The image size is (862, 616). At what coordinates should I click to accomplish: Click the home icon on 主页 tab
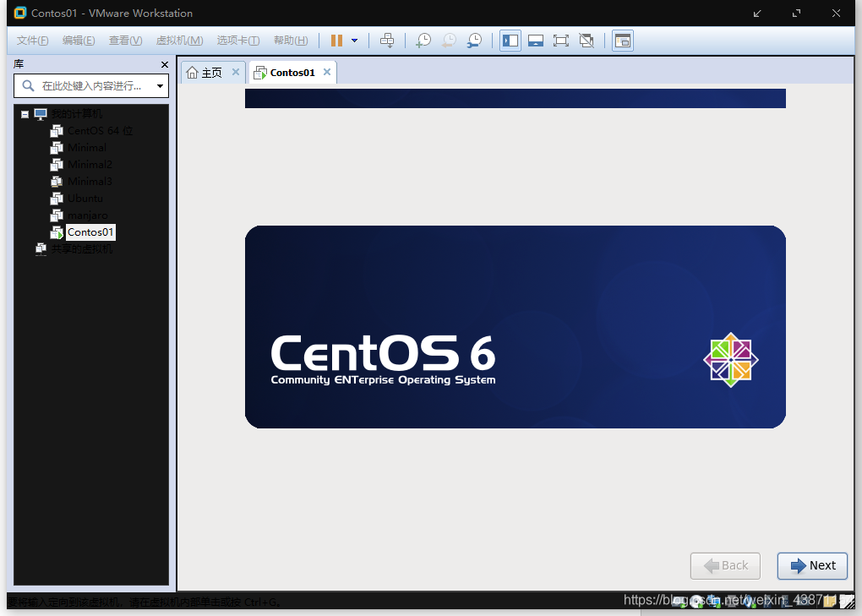(192, 73)
